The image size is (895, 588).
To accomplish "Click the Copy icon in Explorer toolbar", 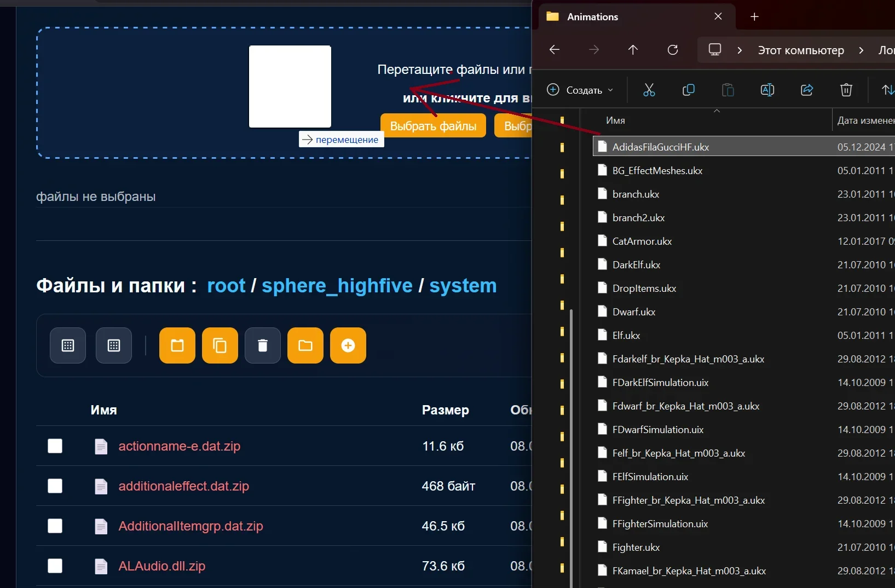I will tap(689, 90).
